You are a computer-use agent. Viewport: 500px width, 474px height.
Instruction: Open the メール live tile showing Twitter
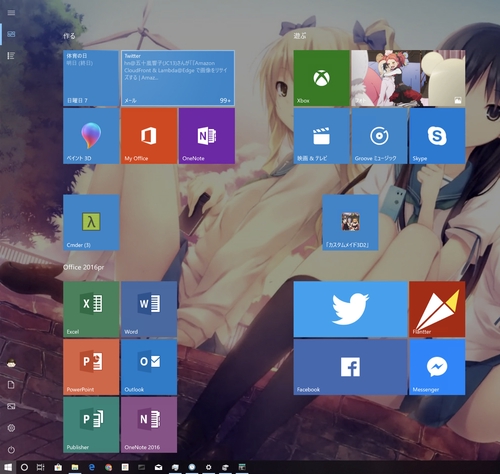pyautogui.click(x=178, y=78)
